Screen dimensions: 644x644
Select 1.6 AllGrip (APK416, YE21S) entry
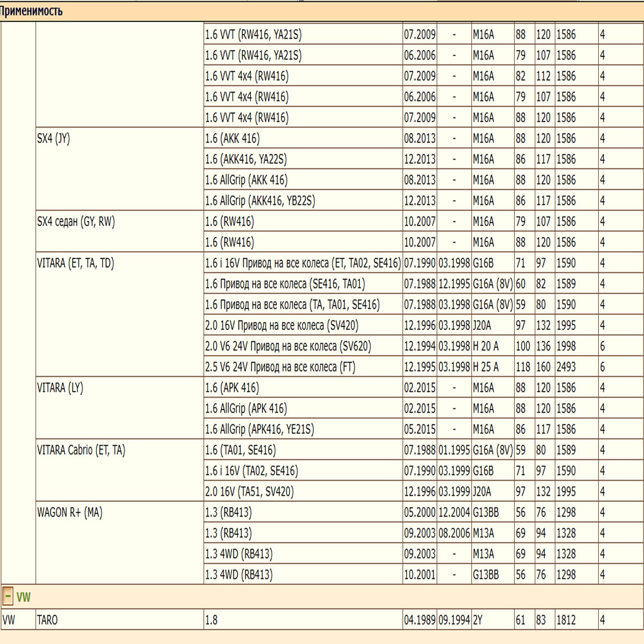(x=260, y=429)
